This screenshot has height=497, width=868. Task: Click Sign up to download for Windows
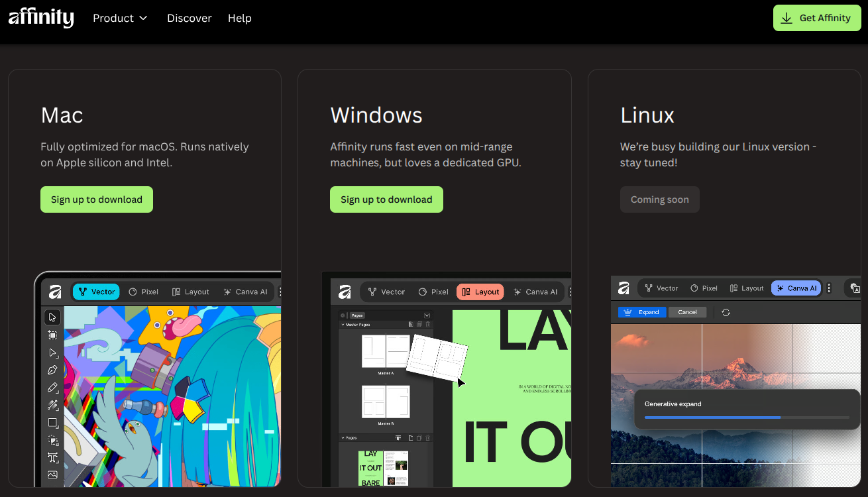(386, 199)
